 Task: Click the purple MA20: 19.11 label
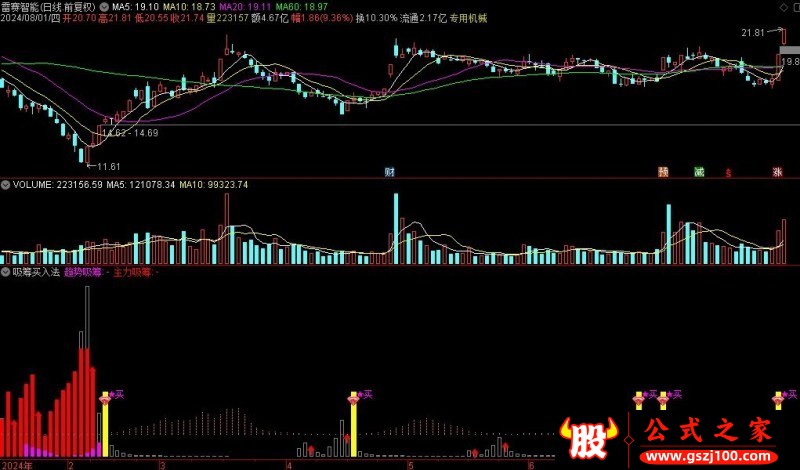click(246, 7)
